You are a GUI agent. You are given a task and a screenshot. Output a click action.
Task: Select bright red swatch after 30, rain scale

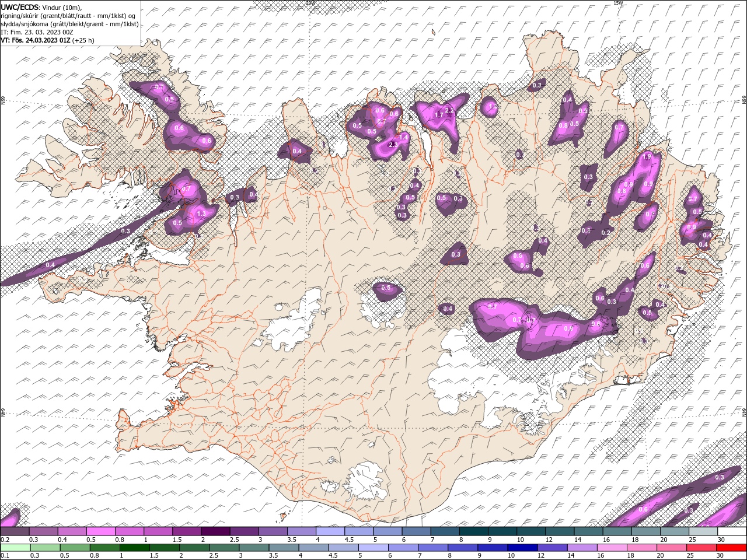point(731,548)
